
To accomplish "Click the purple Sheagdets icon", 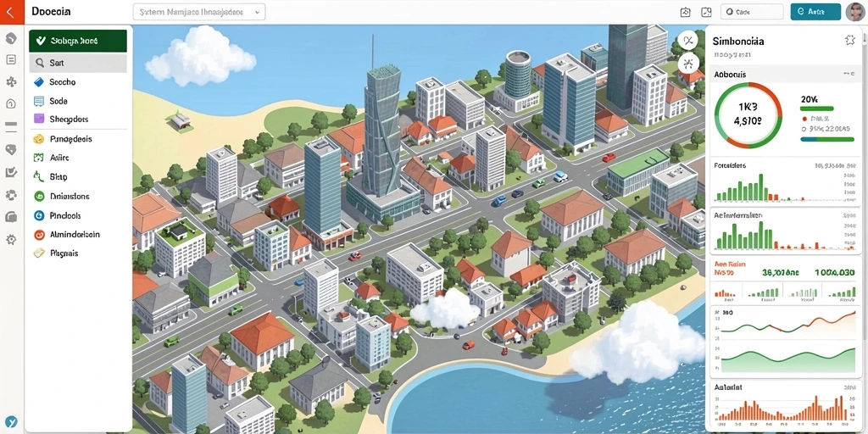I will 39,119.
